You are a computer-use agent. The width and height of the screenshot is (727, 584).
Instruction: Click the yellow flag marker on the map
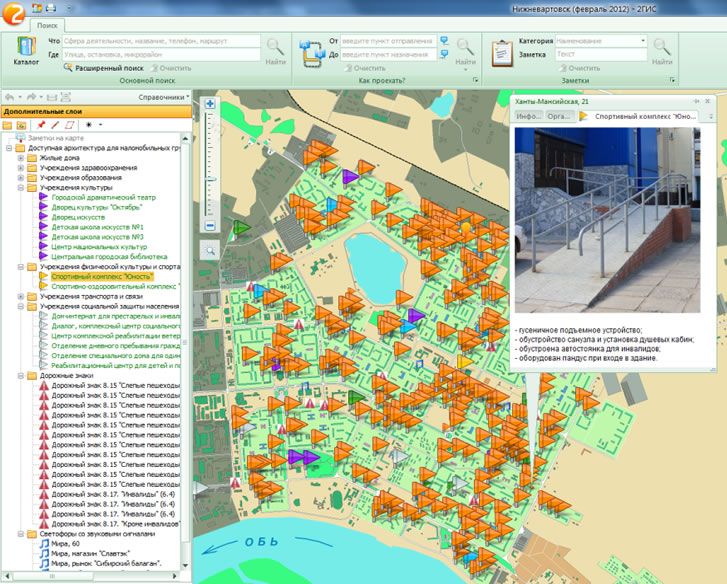click(x=465, y=362)
